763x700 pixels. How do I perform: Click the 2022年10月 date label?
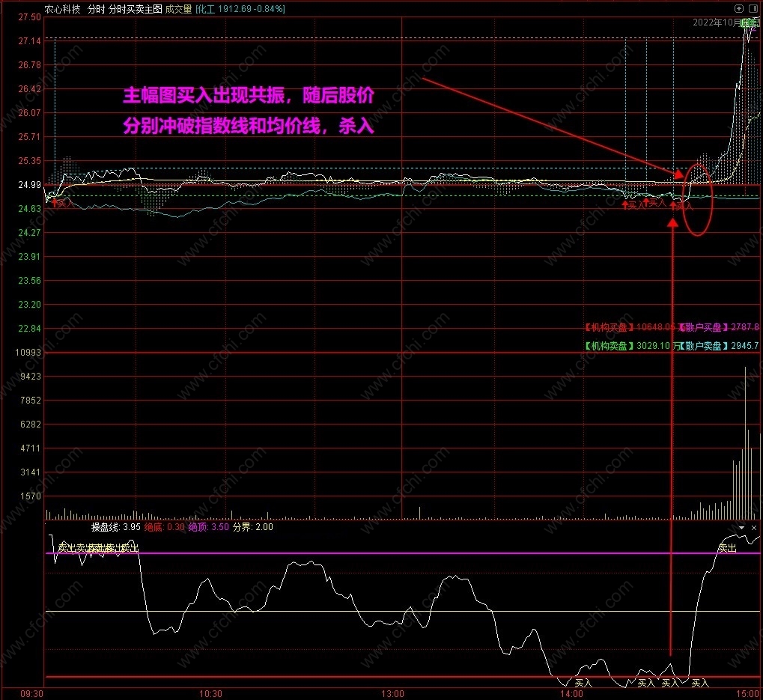717,22
